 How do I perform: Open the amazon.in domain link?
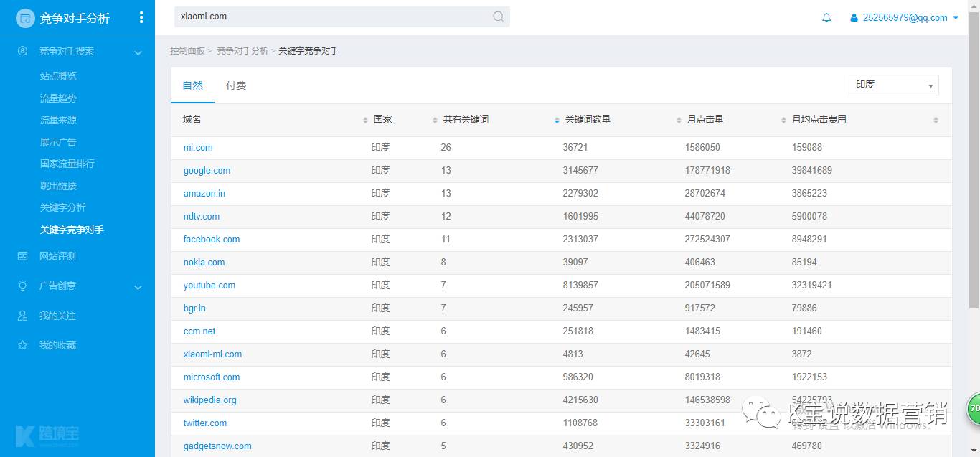click(x=204, y=193)
